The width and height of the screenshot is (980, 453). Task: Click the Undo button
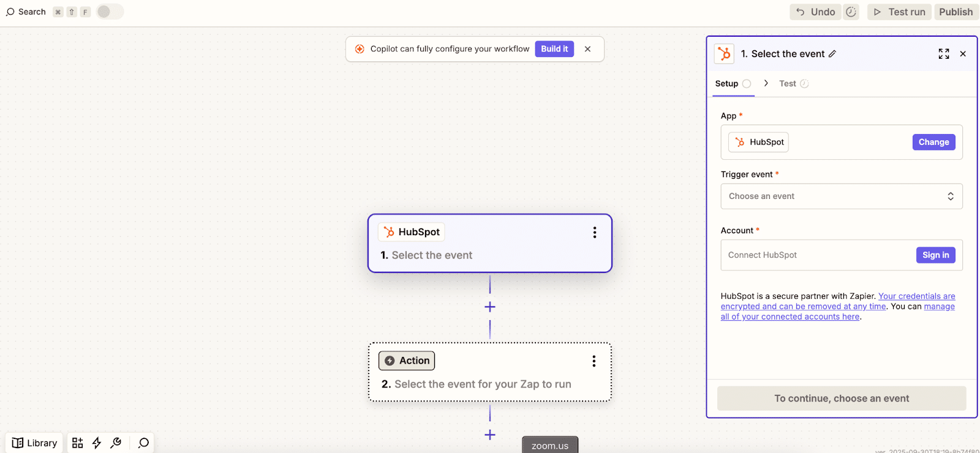816,12
